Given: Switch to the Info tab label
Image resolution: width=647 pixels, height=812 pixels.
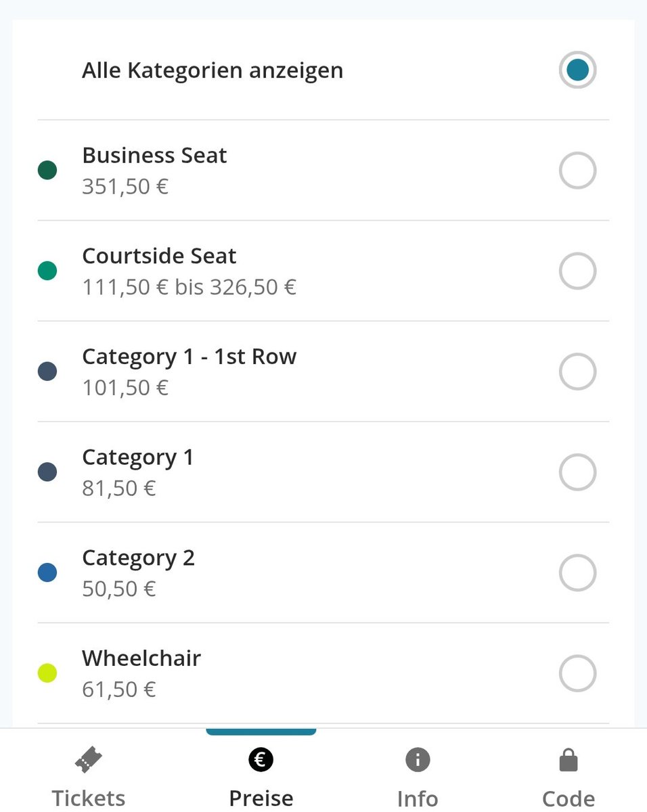Looking at the screenshot, I should click(418, 798).
